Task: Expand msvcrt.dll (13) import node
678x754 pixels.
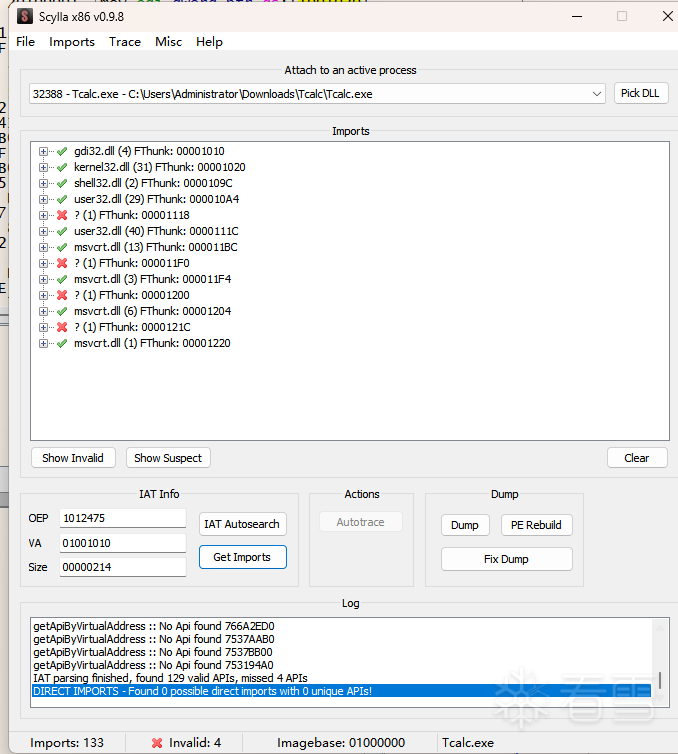Action: click(43, 247)
